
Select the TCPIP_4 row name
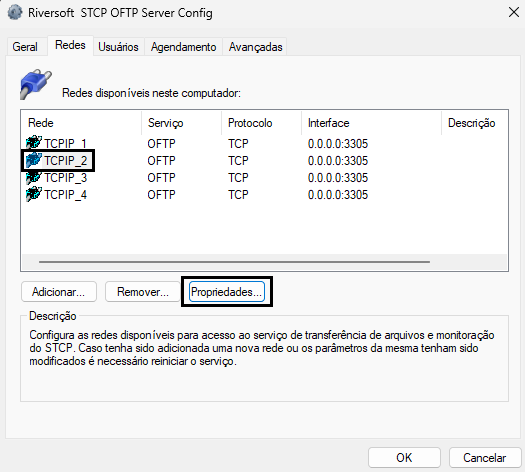[x=65, y=195]
